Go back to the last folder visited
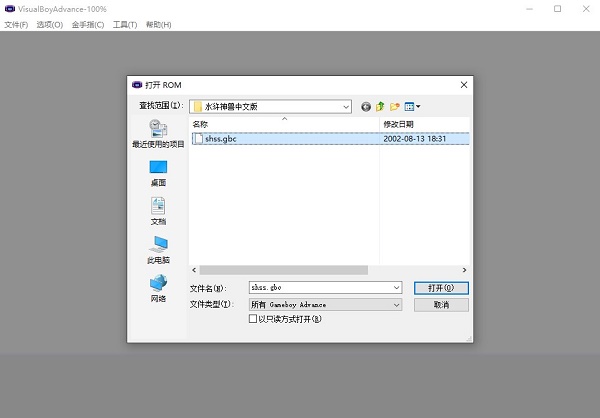This screenshot has width=600, height=418. [x=366, y=107]
